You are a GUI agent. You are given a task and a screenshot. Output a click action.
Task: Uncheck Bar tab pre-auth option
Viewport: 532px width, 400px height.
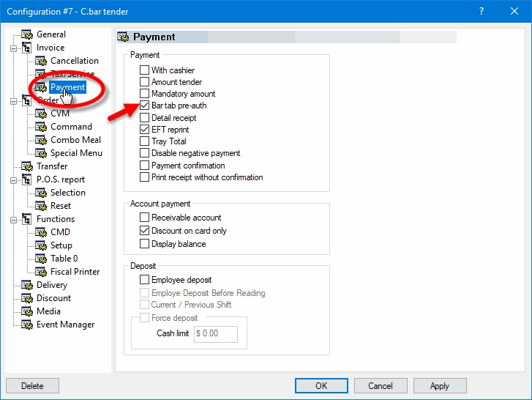(145, 105)
